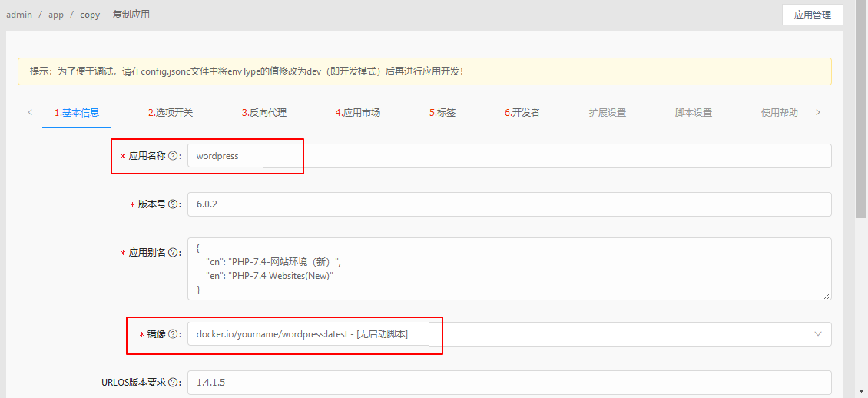The image size is (868, 398).
Task: Open the 6.开发者 tab
Action: coord(522,113)
